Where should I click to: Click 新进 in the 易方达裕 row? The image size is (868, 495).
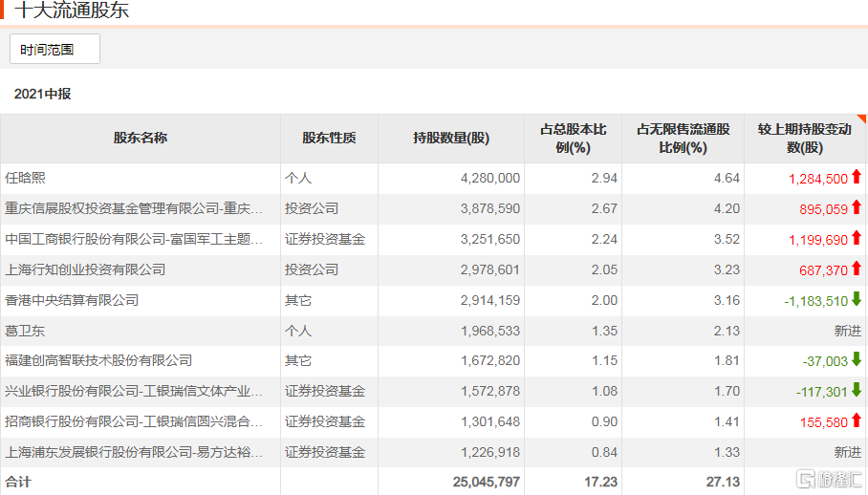(848, 452)
